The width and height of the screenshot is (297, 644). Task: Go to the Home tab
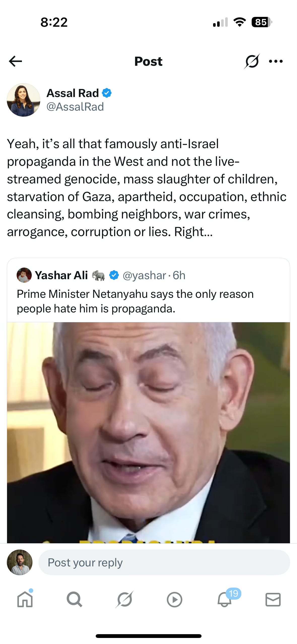tap(25, 599)
